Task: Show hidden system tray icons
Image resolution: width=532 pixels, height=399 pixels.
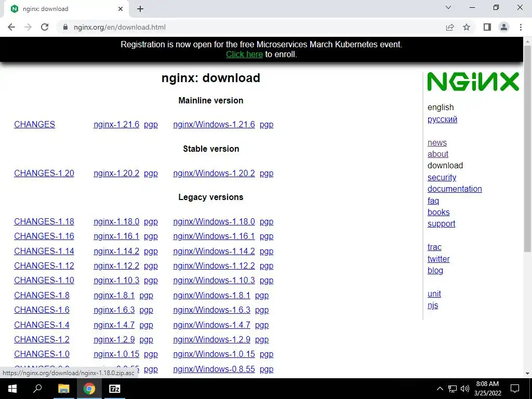Action: (x=440, y=389)
